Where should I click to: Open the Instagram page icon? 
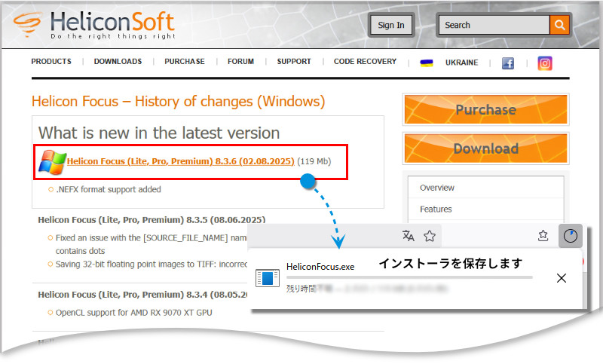coord(544,63)
